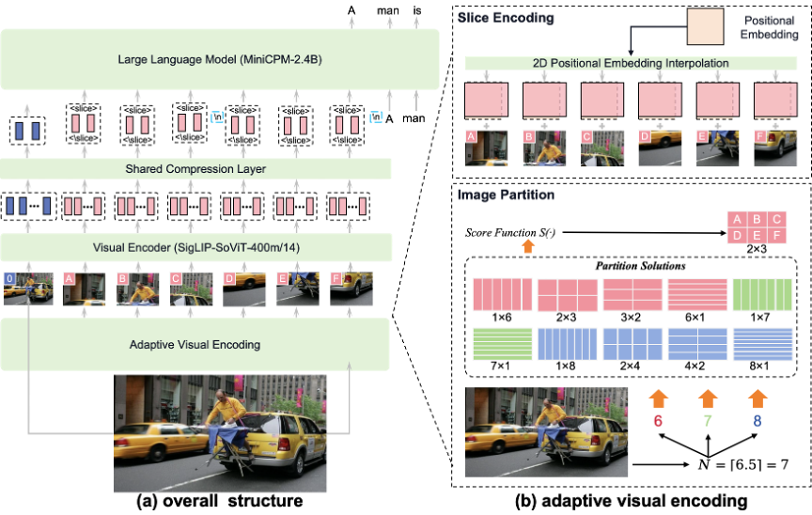Click the orange arrow above green number 7
The width and height of the screenshot is (812, 515).
coord(707,397)
